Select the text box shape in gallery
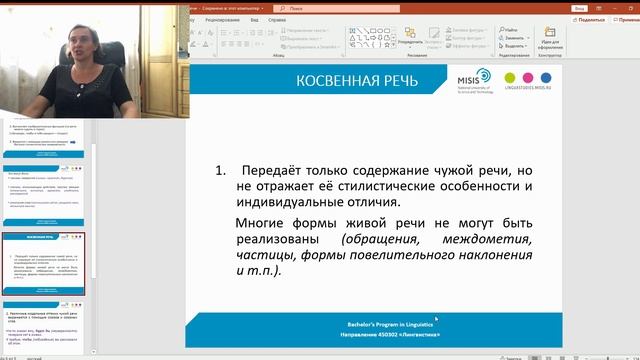The height and width of the screenshot is (360, 640). click(x=352, y=31)
